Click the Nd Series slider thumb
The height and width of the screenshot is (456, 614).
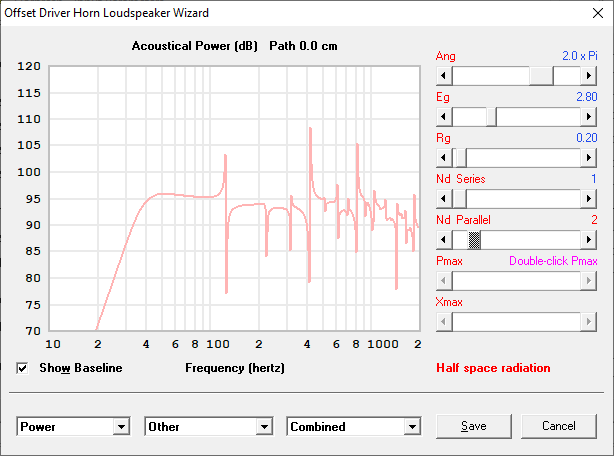coord(459,199)
